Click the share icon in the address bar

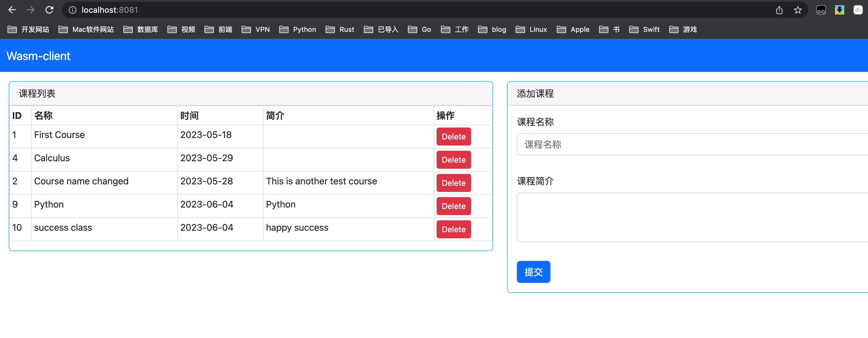(x=779, y=10)
